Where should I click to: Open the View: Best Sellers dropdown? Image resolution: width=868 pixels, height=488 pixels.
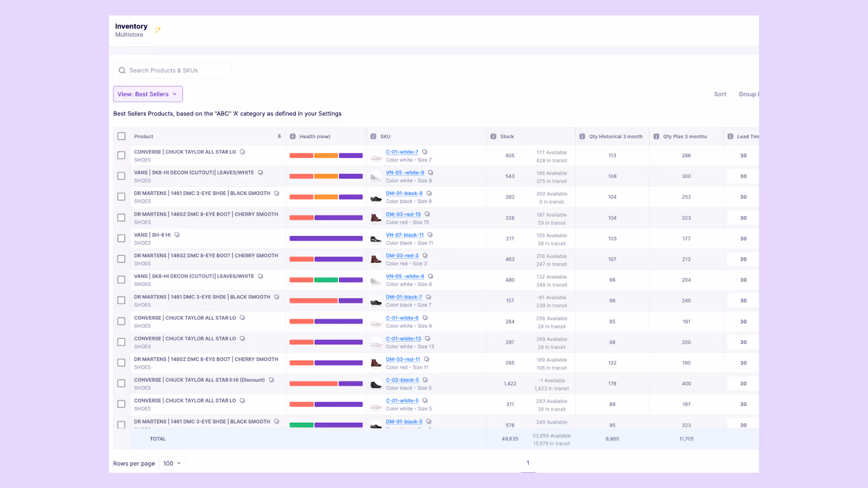pyautogui.click(x=148, y=94)
